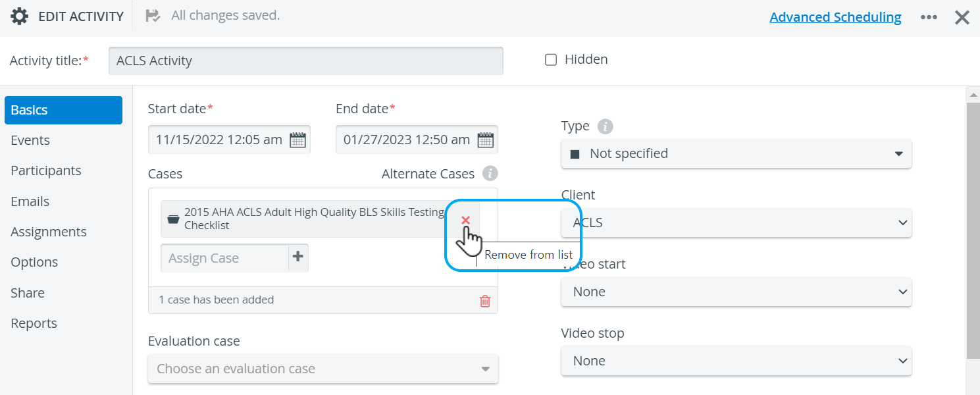Click the red trash icon below cases

coord(485,301)
